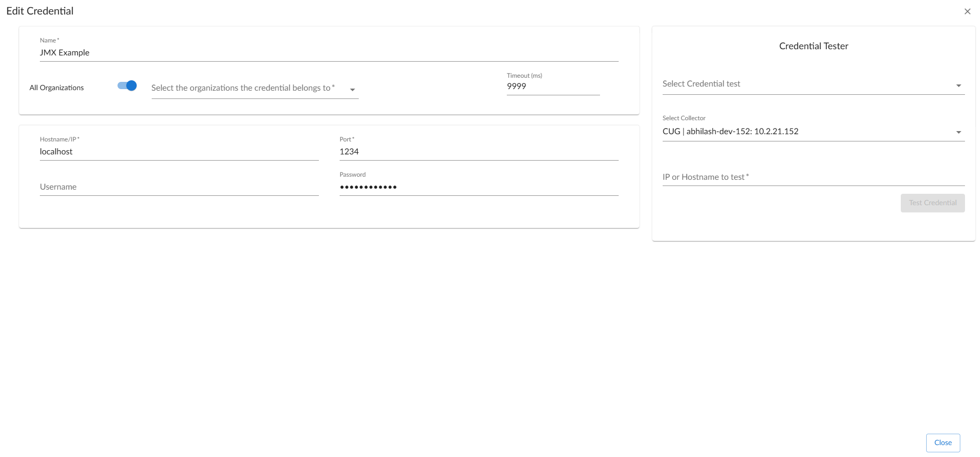This screenshot has width=980, height=457.
Task: Click the Edit Credential dialog title
Action: pyautogui.click(x=40, y=11)
